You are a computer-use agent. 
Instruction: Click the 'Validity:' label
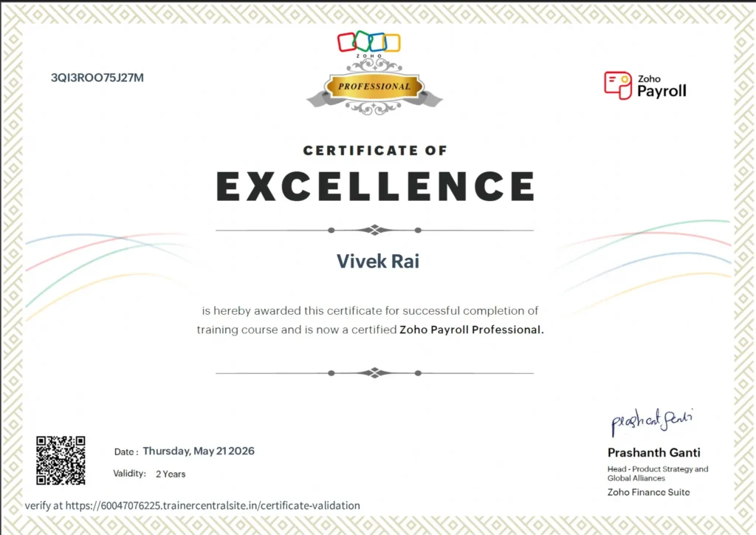coord(129,473)
